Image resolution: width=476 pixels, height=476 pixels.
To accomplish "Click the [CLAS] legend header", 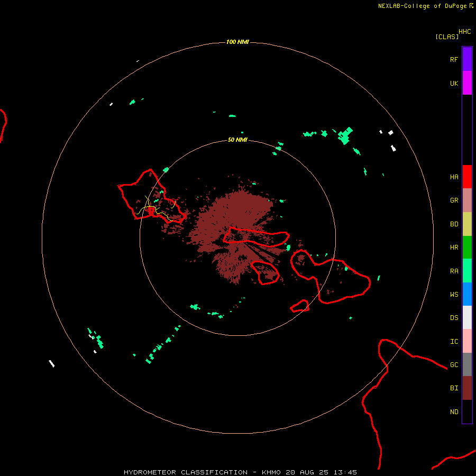I will (x=447, y=36).
